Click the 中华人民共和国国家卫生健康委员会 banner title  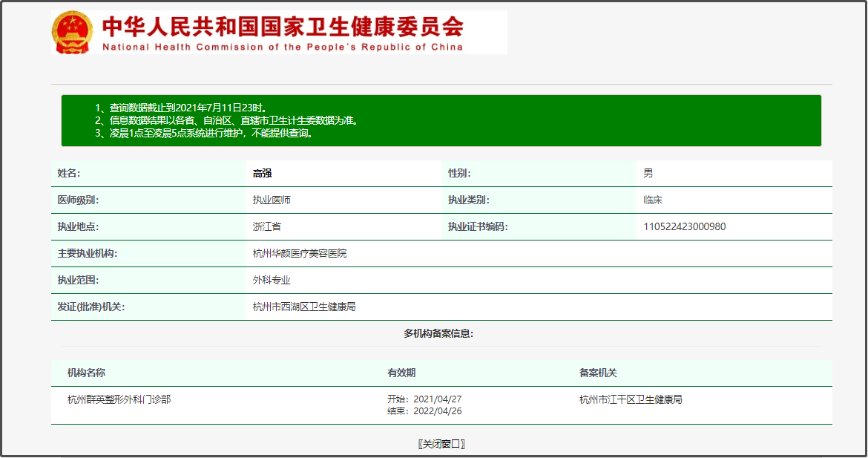coord(283,26)
